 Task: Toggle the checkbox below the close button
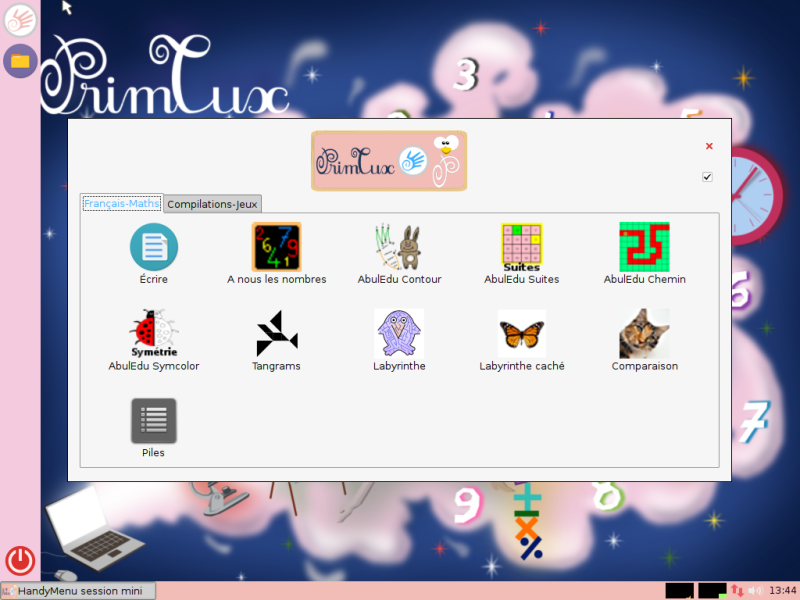click(x=707, y=177)
